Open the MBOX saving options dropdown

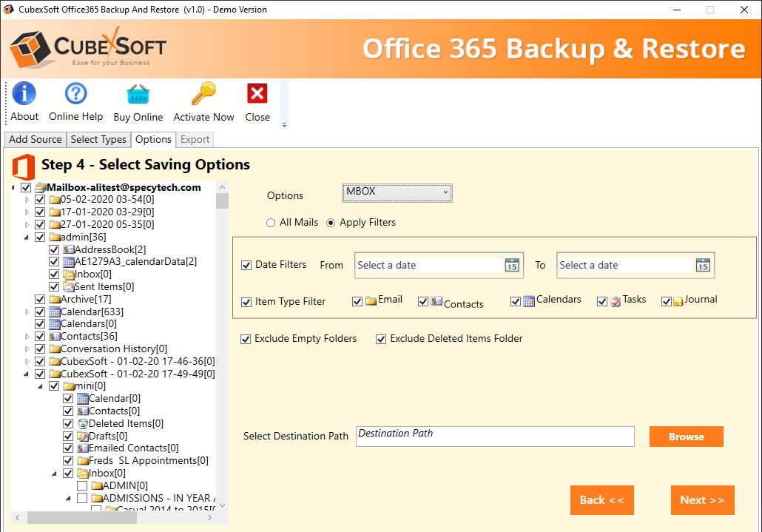click(397, 193)
